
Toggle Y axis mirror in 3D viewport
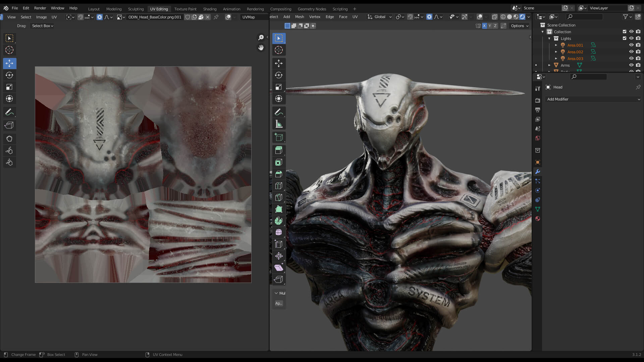pyautogui.click(x=490, y=26)
